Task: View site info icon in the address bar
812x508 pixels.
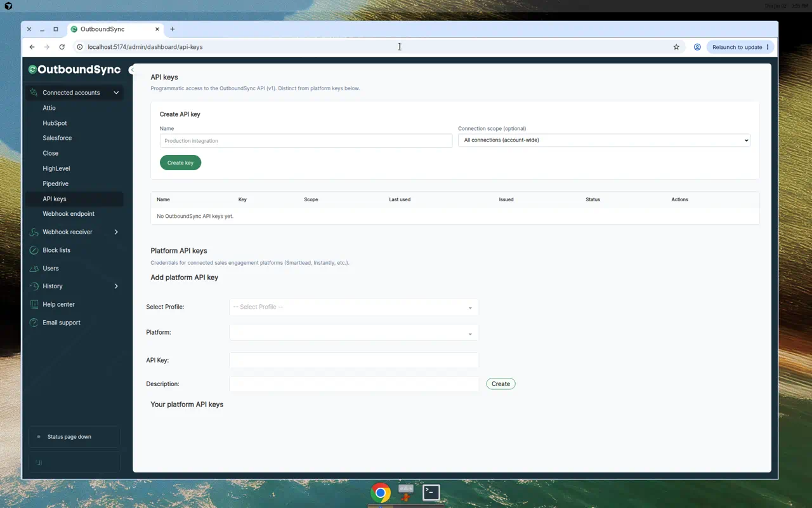Action: click(x=79, y=47)
